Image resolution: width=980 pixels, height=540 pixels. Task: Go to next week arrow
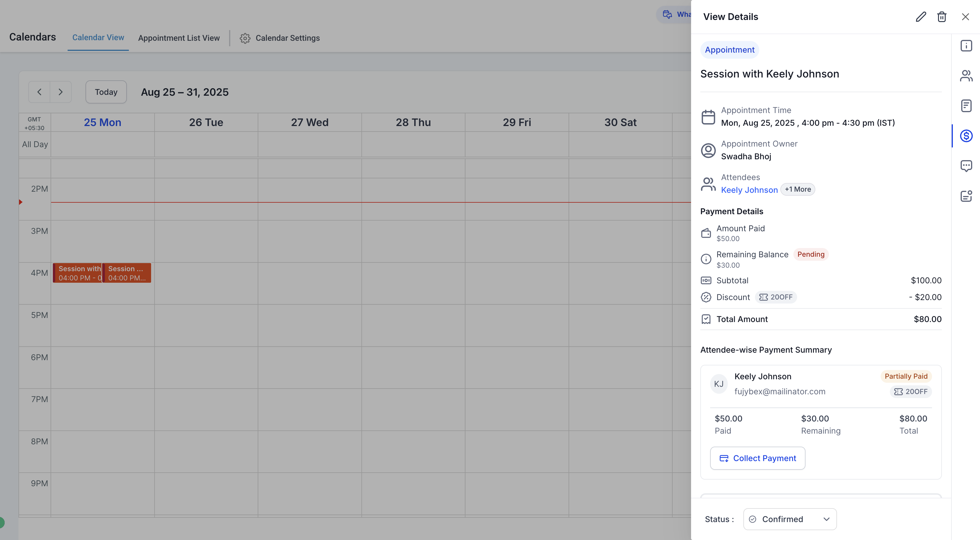coord(60,92)
